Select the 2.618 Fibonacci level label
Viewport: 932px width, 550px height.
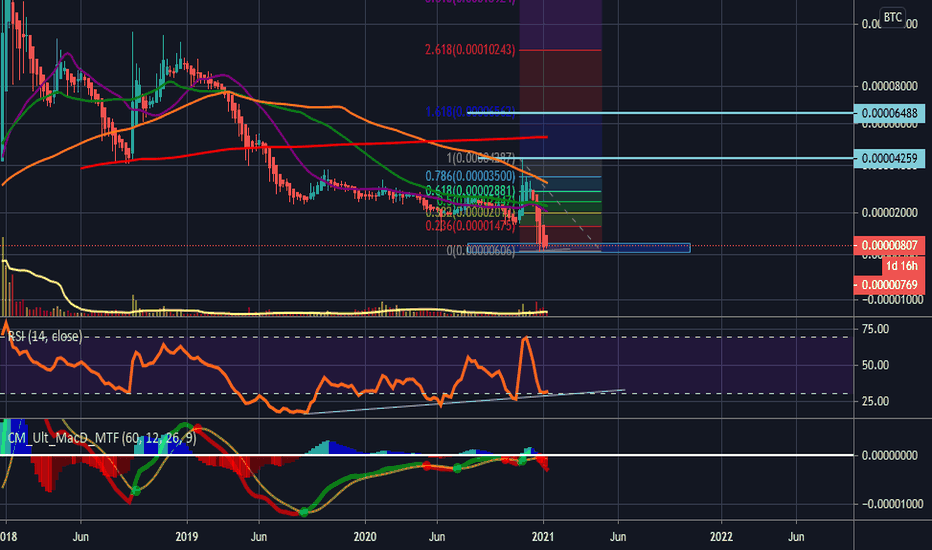[470, 50]
